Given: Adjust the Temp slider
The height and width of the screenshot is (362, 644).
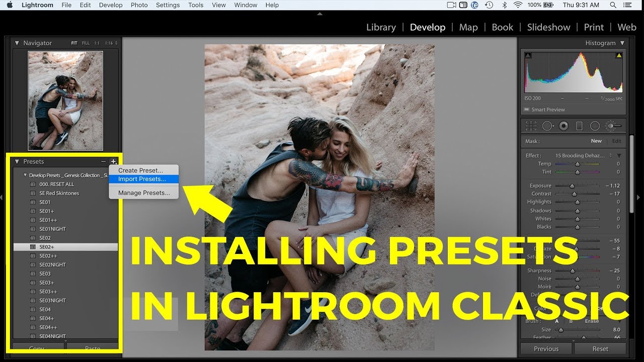Looking at the screenshot, I should pos(578,164).
